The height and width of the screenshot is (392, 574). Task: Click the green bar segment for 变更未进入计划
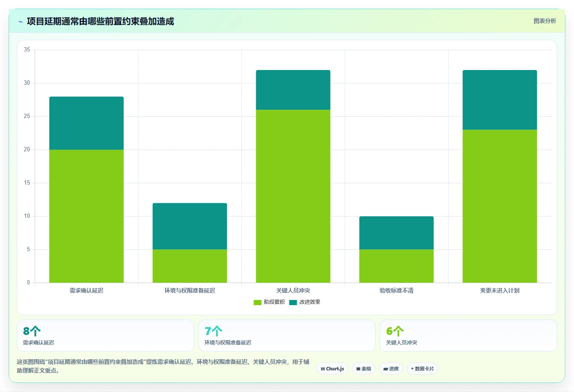tap(500, 206)
